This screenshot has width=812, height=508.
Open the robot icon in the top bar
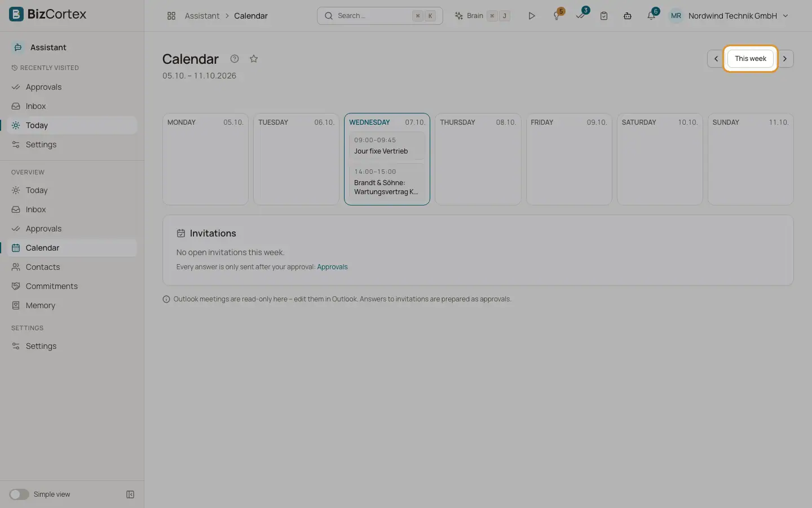(x=628, y=16)
